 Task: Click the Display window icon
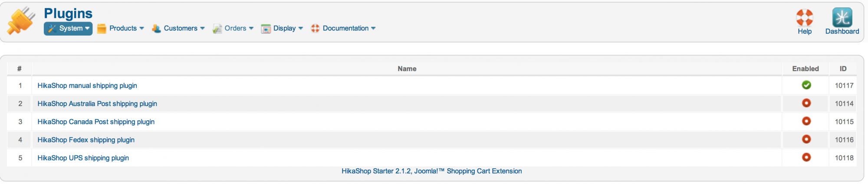tap(266, 29)
